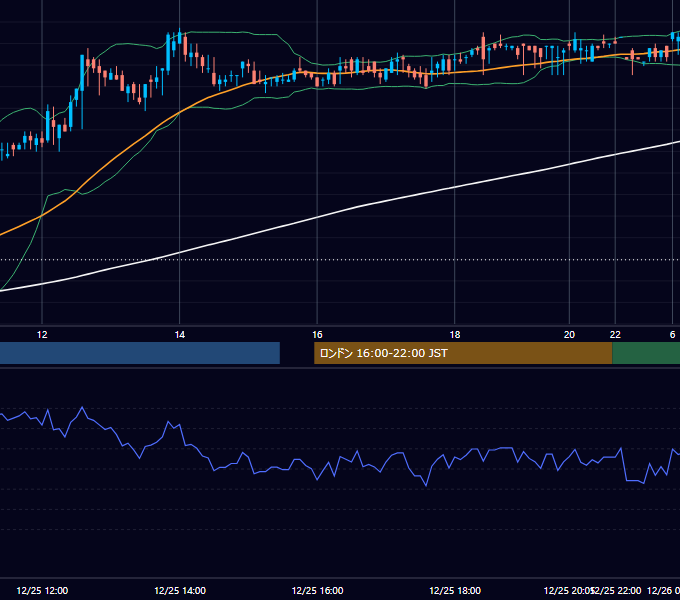The width and height of the screenshot is (680, 600).
Task: Click the "12" hour label on the price chart axis
Action: point(42,335)
